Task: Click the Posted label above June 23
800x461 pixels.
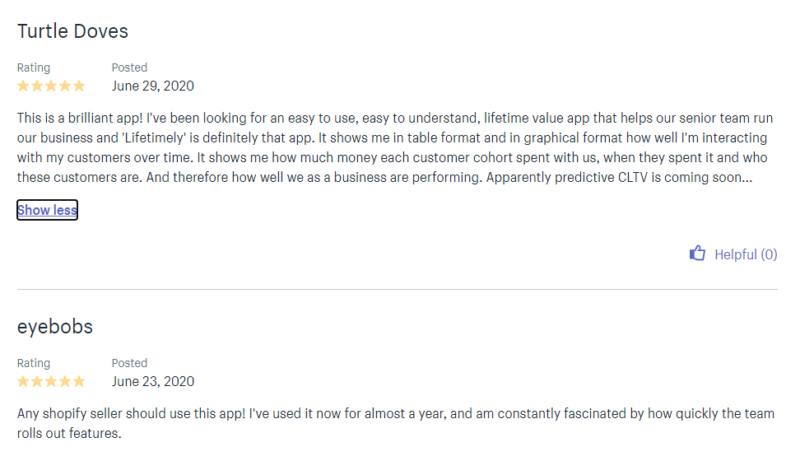Action: coord(130,363)
